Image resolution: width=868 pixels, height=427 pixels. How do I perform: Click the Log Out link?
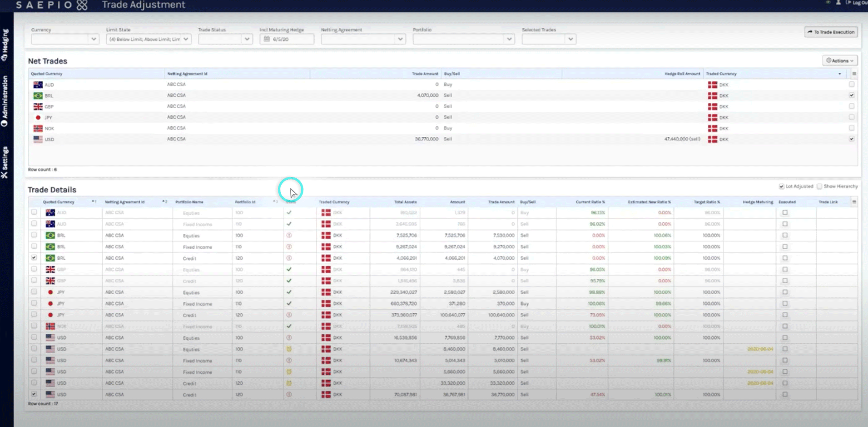tap(856, 3)
